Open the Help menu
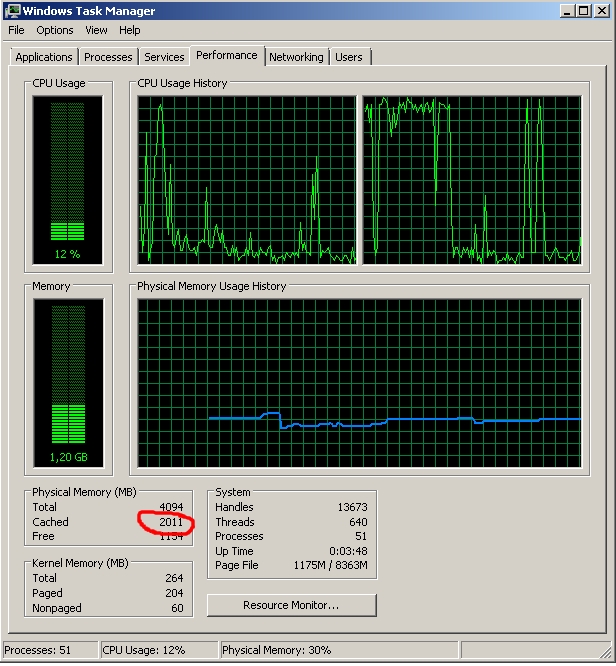 click(130, 31)
